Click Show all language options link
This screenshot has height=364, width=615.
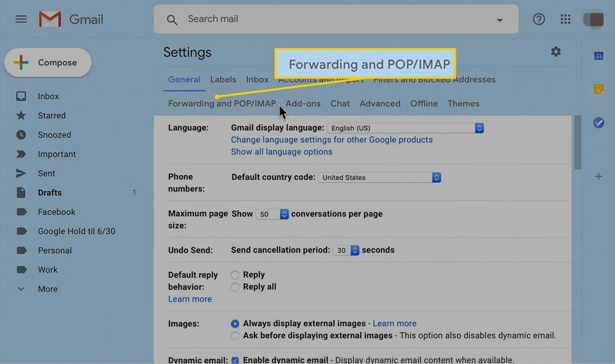click(281, 151)
